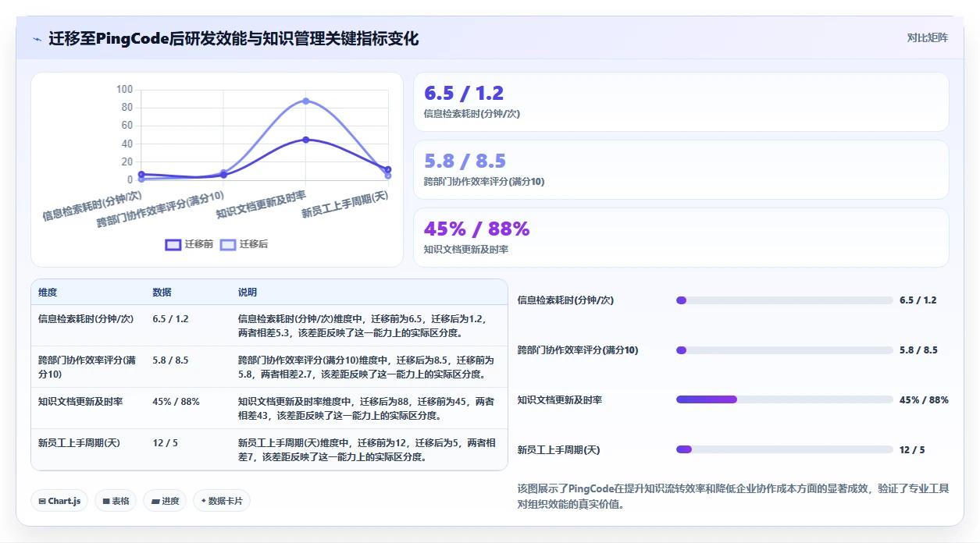Viewport: 980px width, 543px height.
Task: Toggle the 迁移后 legend swatch
Action: [227, 244]
